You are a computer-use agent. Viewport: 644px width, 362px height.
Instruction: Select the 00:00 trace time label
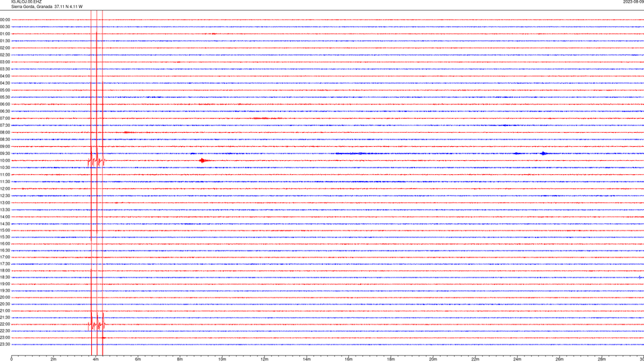[x=5, y=19]
